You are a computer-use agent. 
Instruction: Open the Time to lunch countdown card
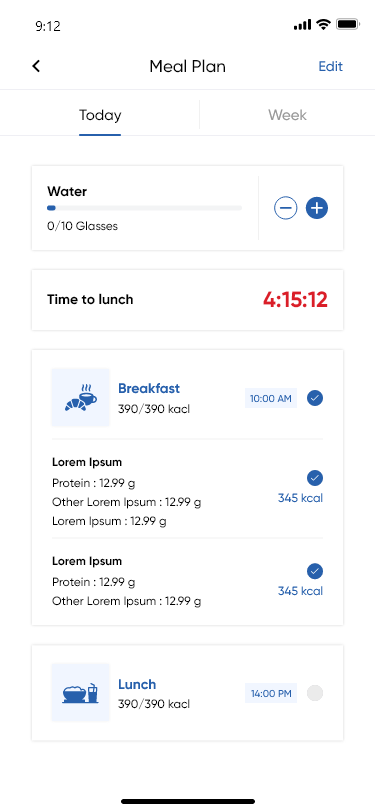188,299
